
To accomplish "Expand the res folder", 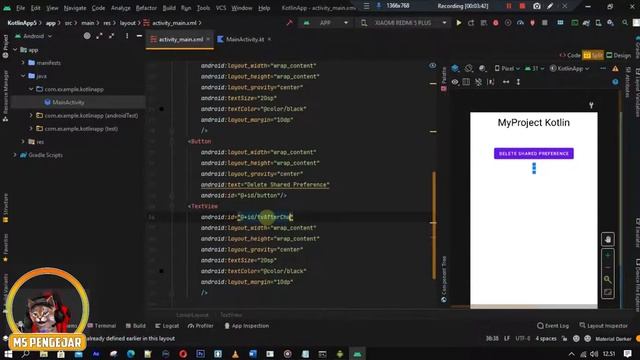I will 23,142.
